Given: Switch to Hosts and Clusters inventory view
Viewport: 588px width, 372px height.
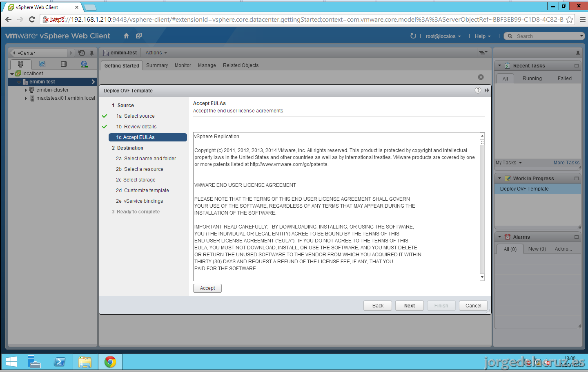Looking at the screenshot, I should [x=21, y=64].
